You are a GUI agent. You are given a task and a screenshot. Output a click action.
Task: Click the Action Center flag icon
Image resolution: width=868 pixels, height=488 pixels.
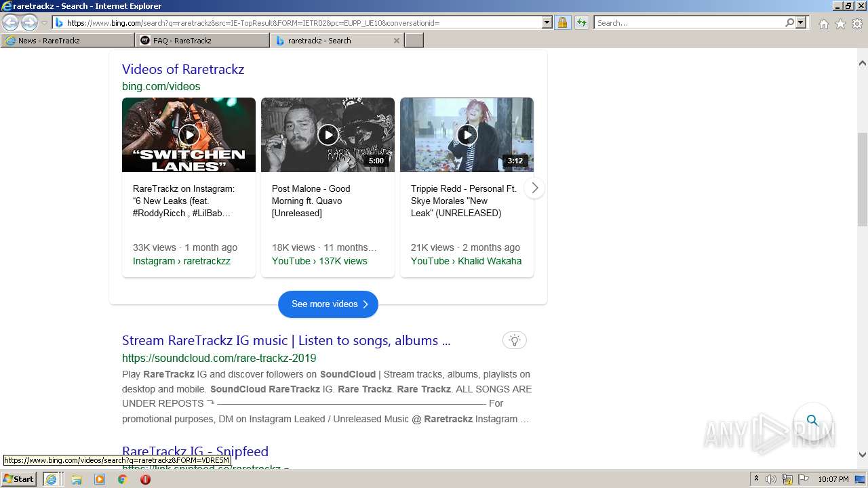point(803,479)
